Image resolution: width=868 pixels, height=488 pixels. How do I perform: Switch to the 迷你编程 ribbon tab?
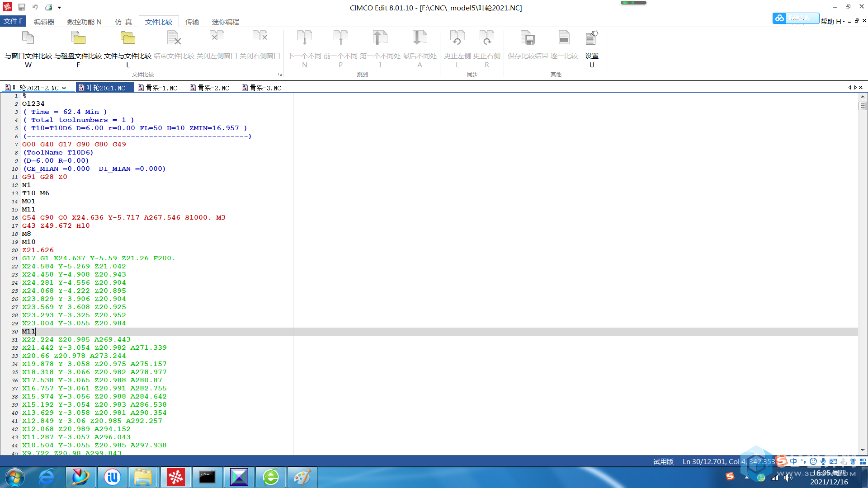tap(226, 22)
